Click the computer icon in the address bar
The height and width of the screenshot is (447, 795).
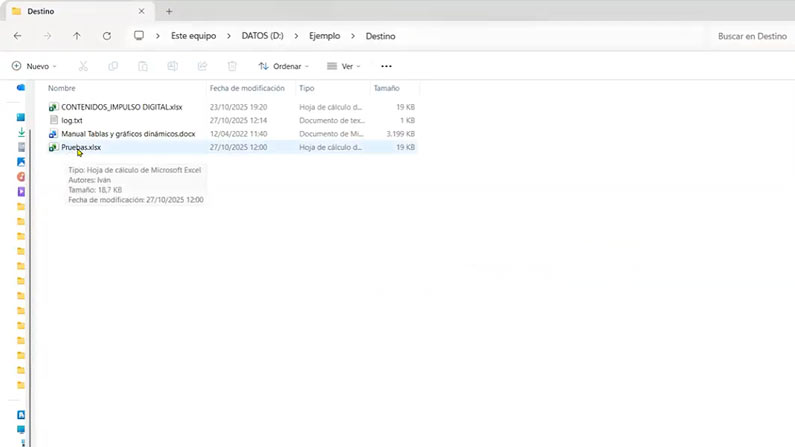click(138, 35)
